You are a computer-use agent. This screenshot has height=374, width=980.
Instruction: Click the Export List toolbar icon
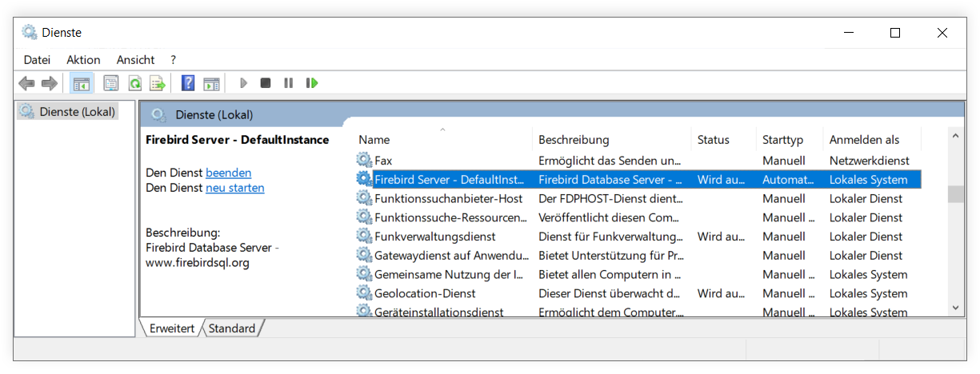click(158, 83)
